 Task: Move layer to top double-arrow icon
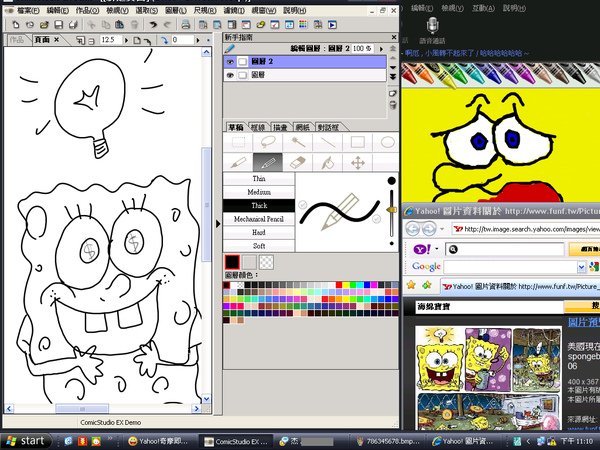coord(393,49)
